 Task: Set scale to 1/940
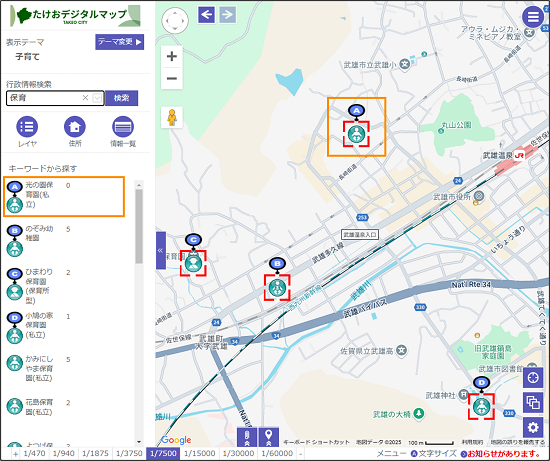63,453
